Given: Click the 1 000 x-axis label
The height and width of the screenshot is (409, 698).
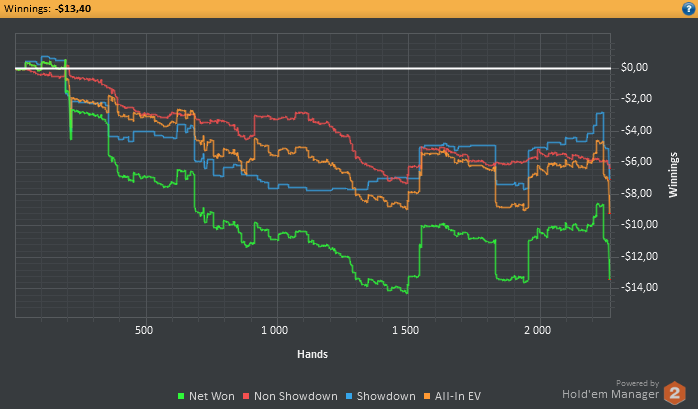Looking at the screenshot, I should click(275, 330).
